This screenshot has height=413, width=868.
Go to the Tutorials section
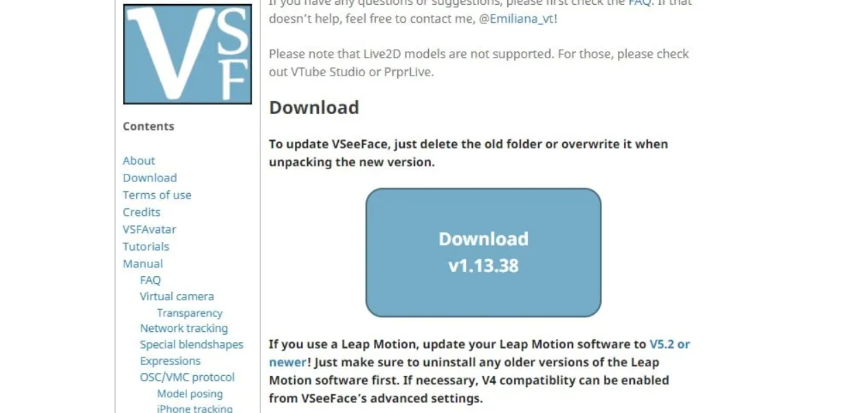coord(146,247)
